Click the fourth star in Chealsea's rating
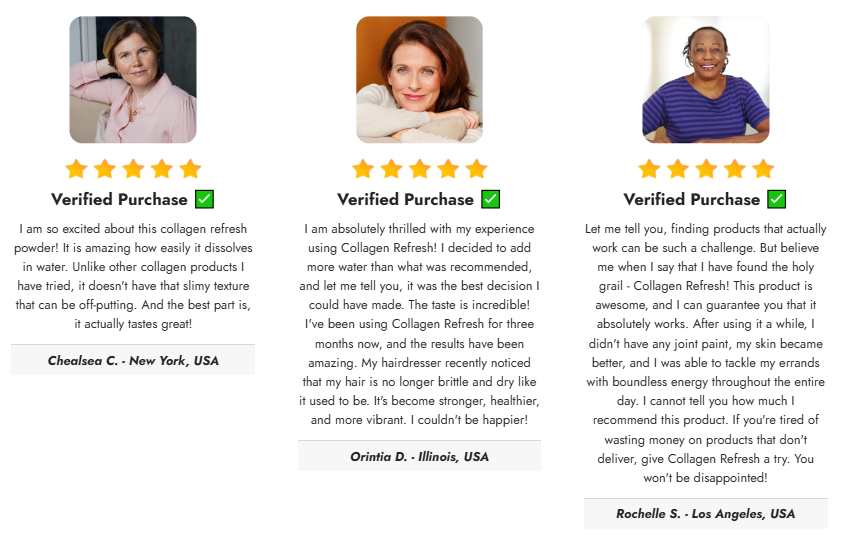Viewport: 859px width, 539px height. point(162,169)
